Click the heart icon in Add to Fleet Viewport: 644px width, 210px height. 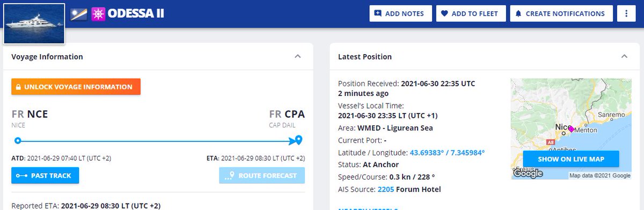pos(444,13)
